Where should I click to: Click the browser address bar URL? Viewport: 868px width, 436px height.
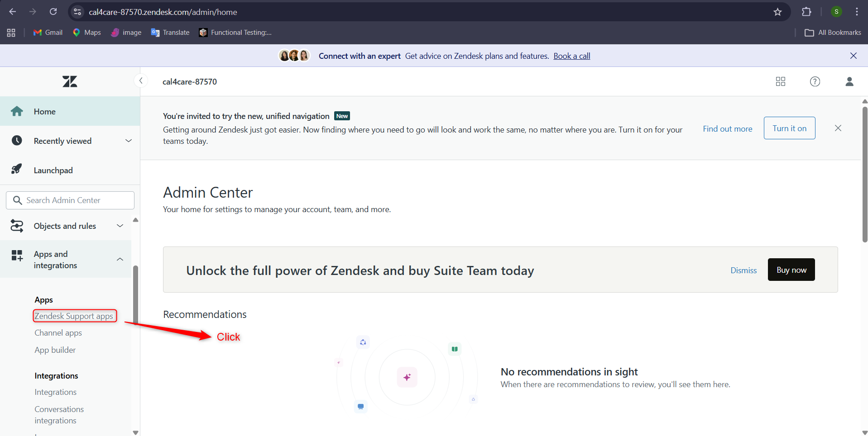163,12
